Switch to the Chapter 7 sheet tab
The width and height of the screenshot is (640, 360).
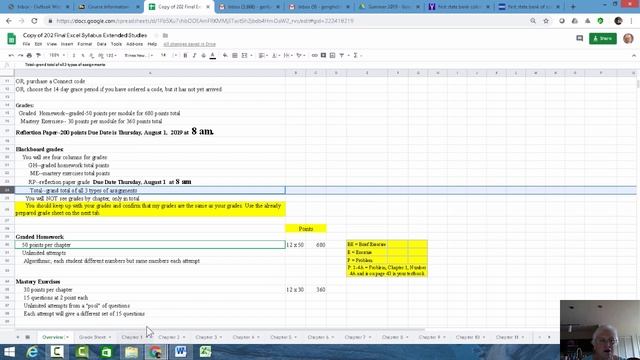point(357,337)
